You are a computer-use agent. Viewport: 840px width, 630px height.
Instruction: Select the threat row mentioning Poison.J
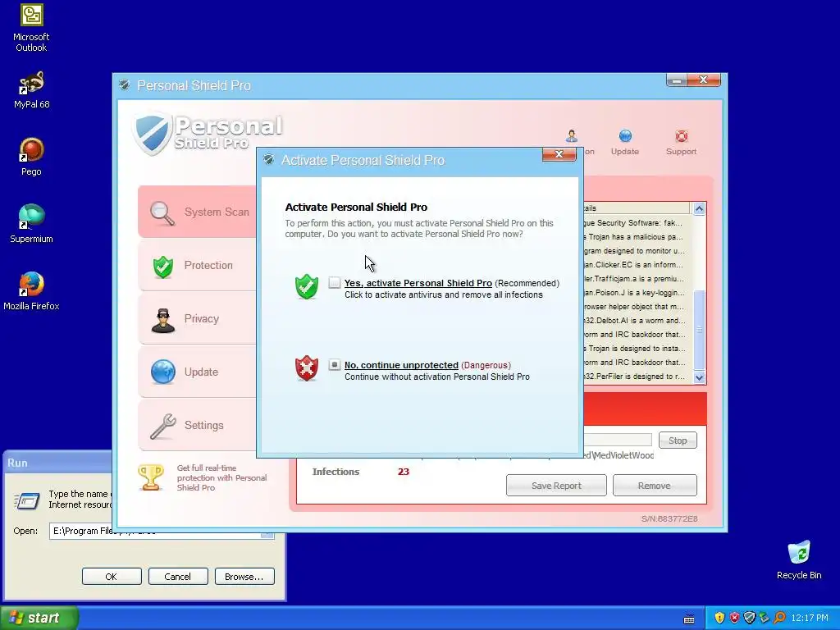636,293
